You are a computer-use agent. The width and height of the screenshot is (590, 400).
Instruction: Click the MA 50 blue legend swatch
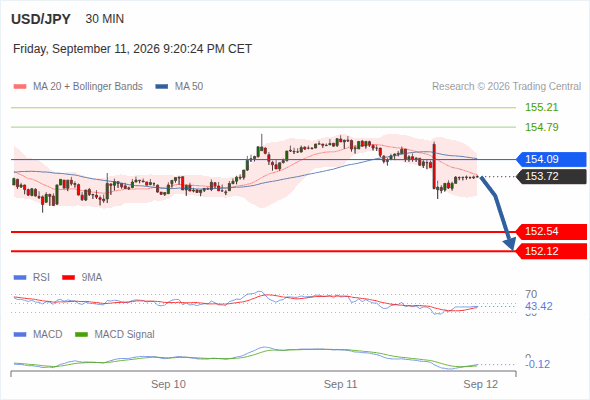162,87
